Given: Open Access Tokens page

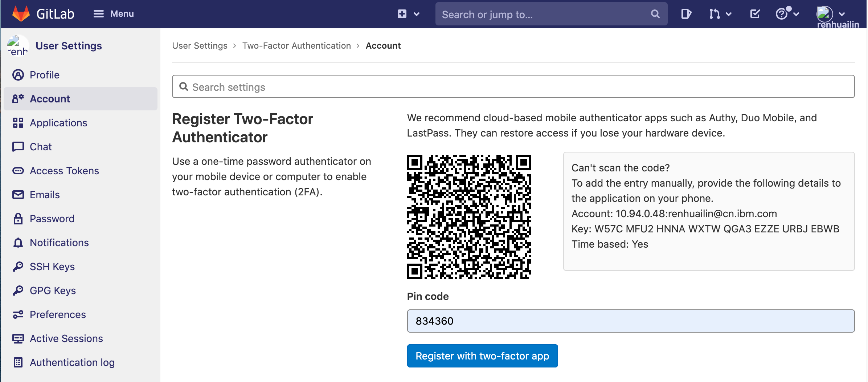Looking at the screenshot, I should [x=64, y=171].
